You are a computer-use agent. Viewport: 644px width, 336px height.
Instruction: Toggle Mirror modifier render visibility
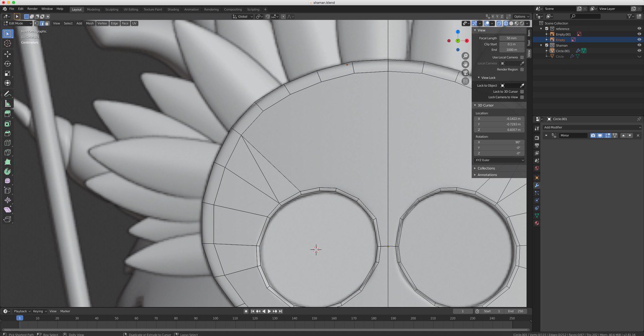pos(593,136)
